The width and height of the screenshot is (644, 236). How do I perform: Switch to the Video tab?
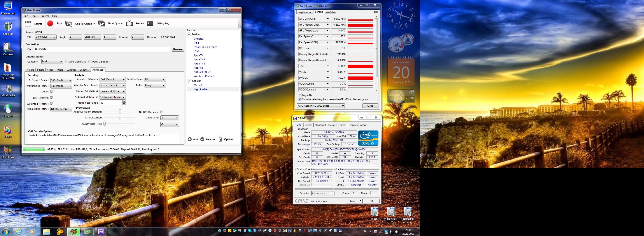[x=50, y=70]
